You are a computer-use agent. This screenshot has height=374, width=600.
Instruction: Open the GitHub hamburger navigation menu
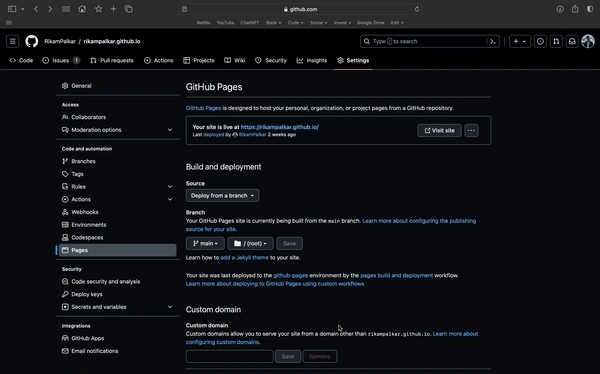pyautogui.click(x=13, y=41)
